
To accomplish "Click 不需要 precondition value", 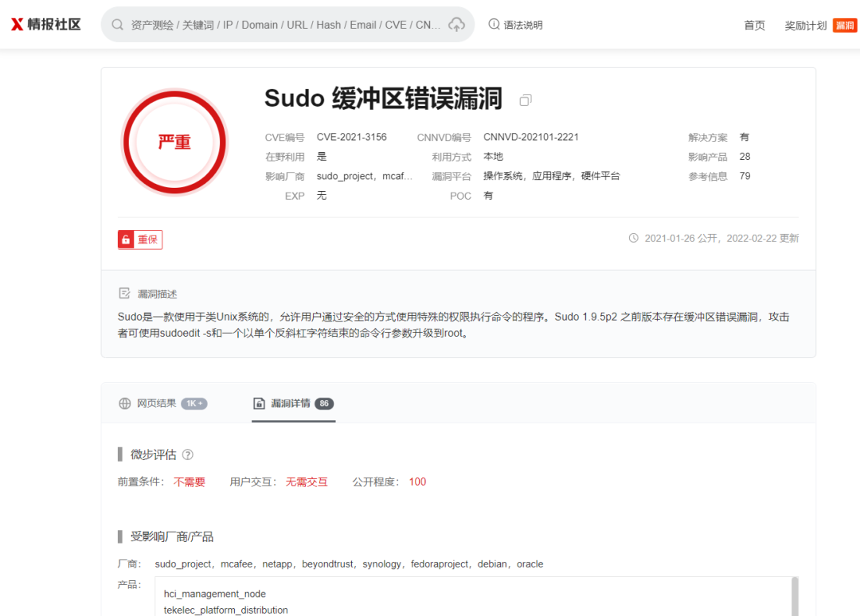I will pos(190,481).
